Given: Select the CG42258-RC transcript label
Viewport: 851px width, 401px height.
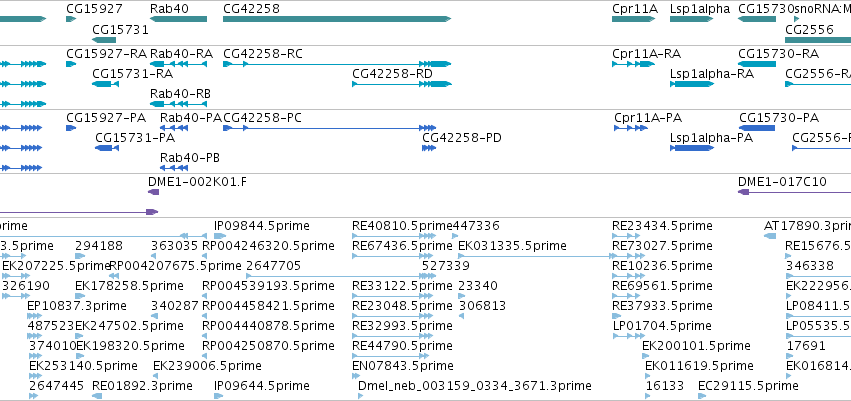Looking at the screenshot, I should pyautogui.click(x=263, y=54).
